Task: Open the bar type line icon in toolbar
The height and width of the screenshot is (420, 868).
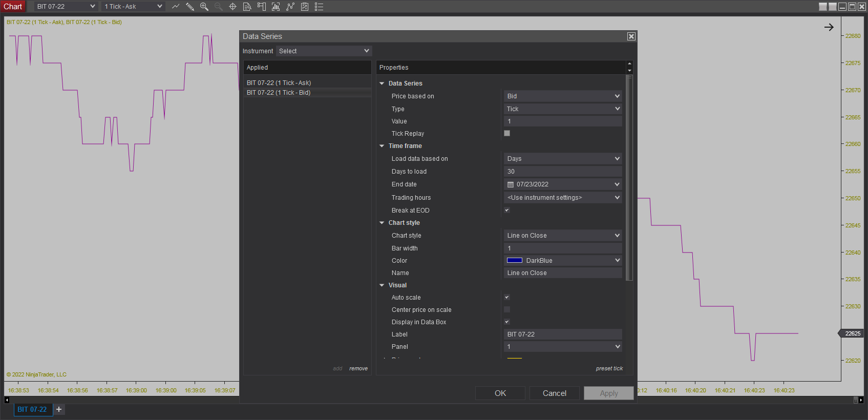Action: pyautogui.click(x=176, y=7)
